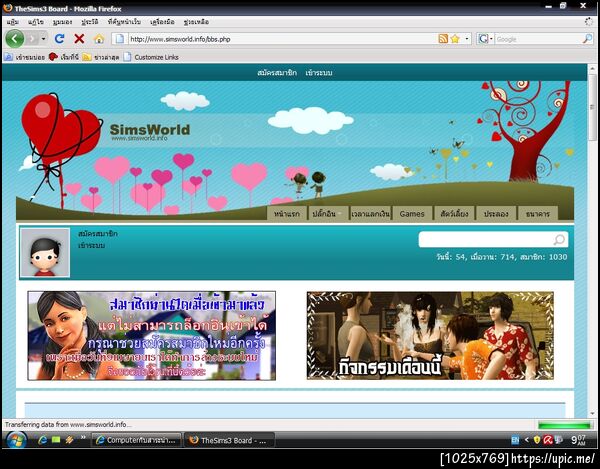Open the address bar history dropdown
This screenshot has width=600, height=469.
click(466, 39)
